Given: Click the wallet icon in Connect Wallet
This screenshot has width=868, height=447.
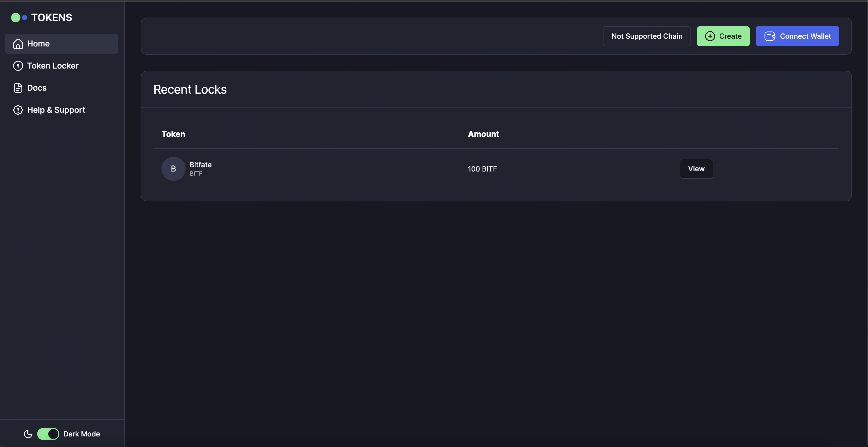Looking at the screenshot, I should tap(770, 36).
